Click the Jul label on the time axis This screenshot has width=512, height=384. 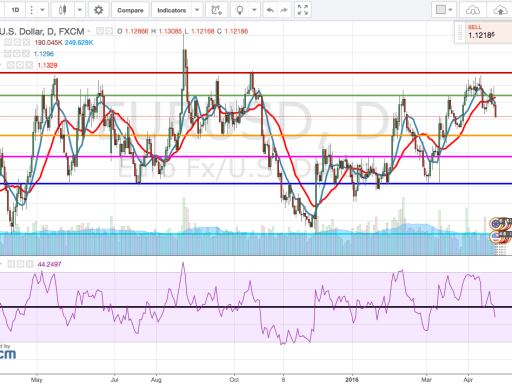coord(114,380)
